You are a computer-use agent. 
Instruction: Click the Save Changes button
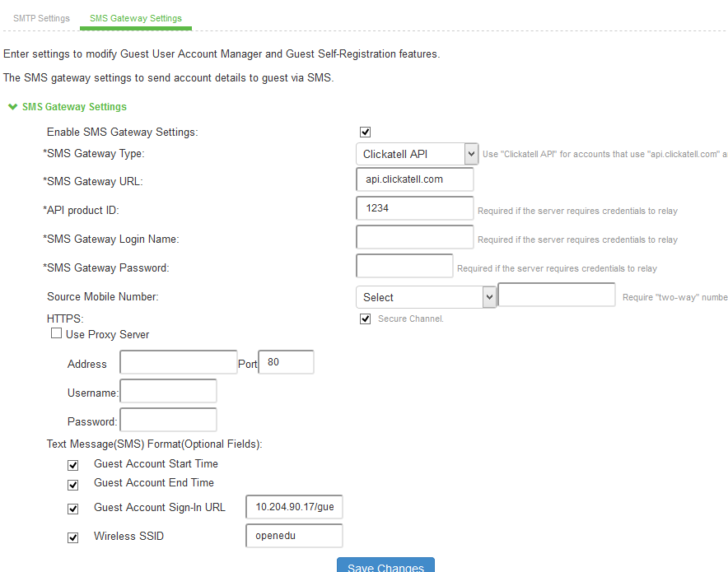385,566
